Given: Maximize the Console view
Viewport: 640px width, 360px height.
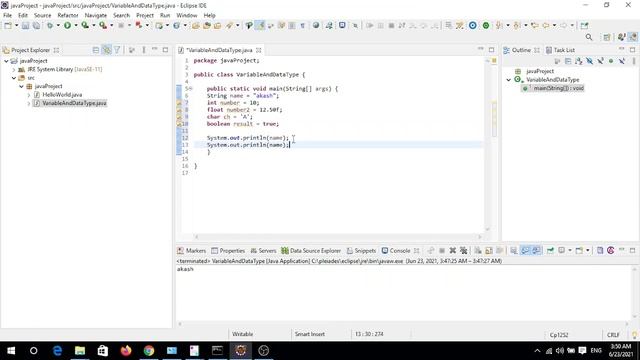Looking at the screenshot, I should coord(632,250).
